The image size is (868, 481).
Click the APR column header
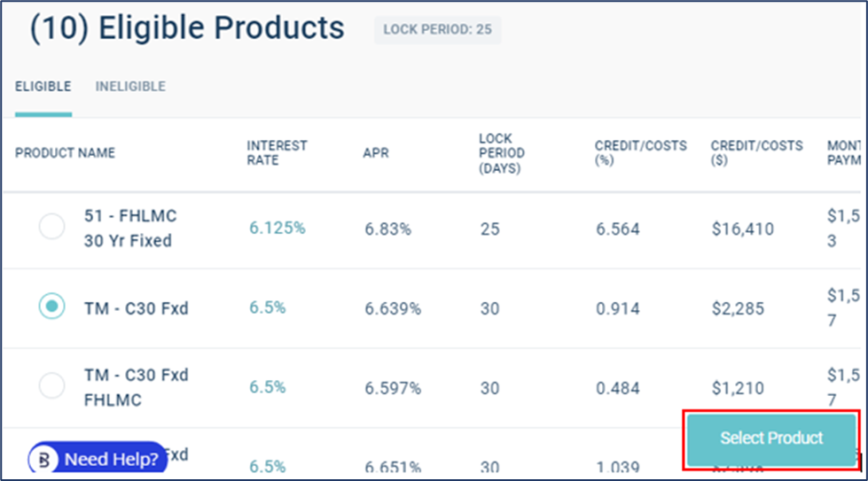click(376, 153)
